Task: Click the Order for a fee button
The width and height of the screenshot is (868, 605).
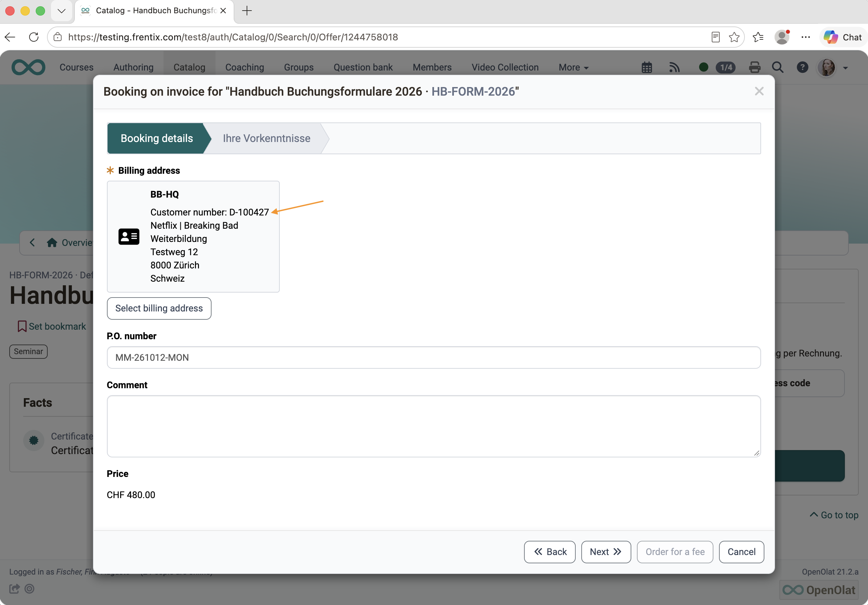Action: pos(675,552)
